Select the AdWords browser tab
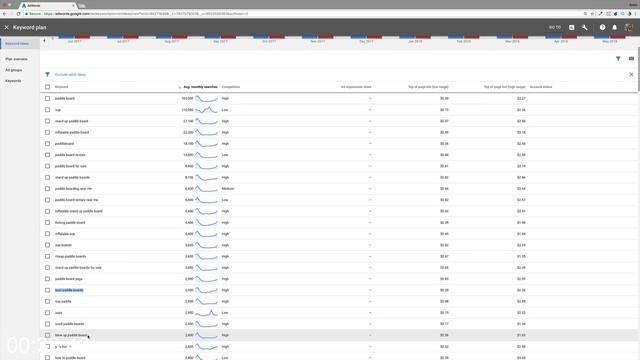 coord(48,6)
